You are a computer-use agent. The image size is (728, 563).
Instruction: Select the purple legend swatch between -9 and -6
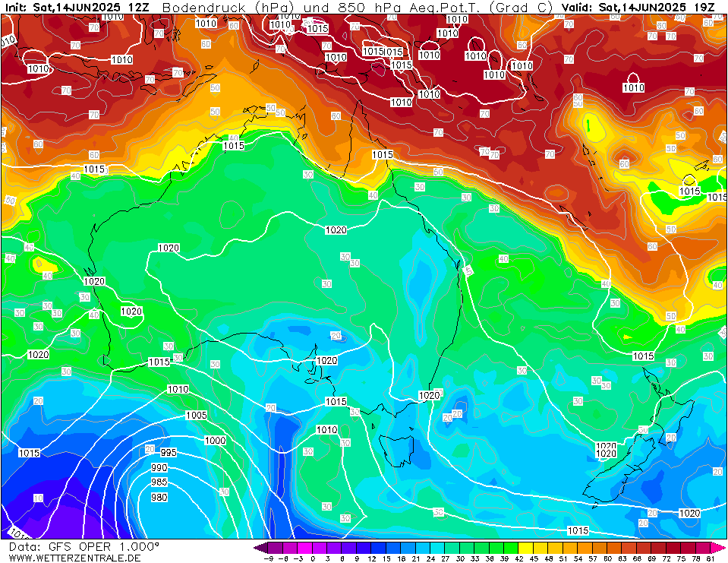click(x=276, y=547)
